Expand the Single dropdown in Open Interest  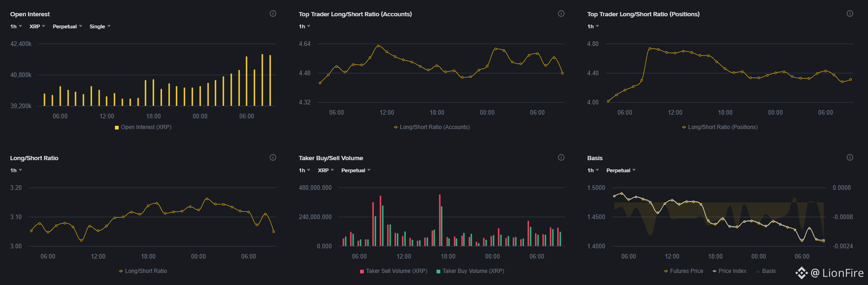[100, 26]
